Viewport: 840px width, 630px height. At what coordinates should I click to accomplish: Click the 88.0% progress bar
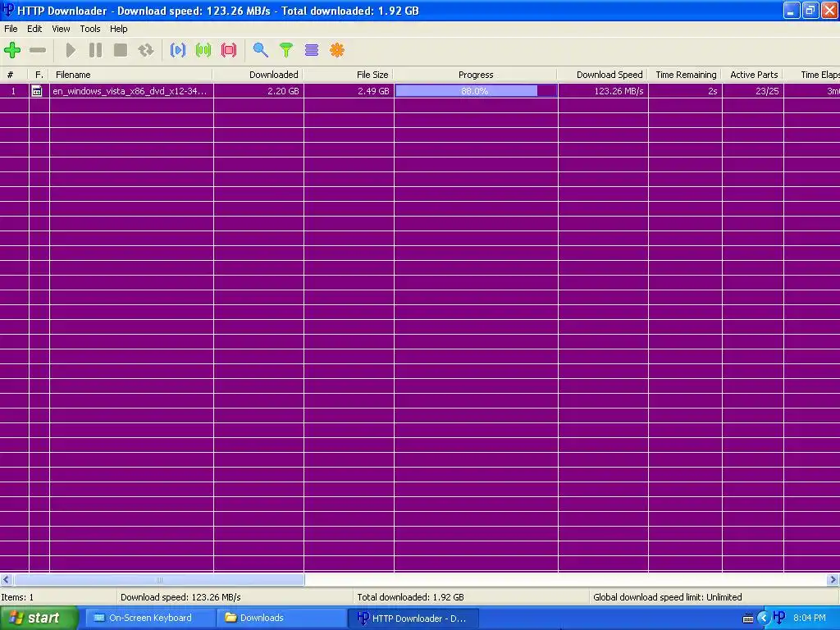click(476, 91)
